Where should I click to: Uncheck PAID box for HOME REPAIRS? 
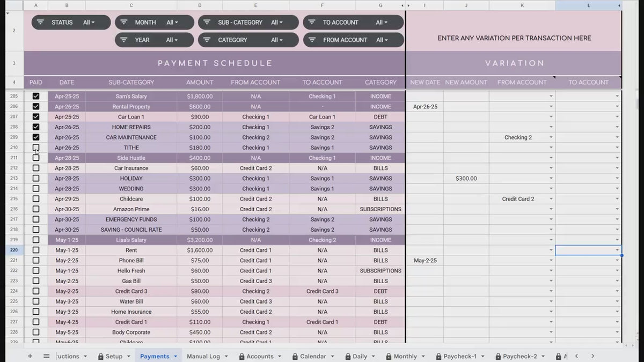coord(36,127)
